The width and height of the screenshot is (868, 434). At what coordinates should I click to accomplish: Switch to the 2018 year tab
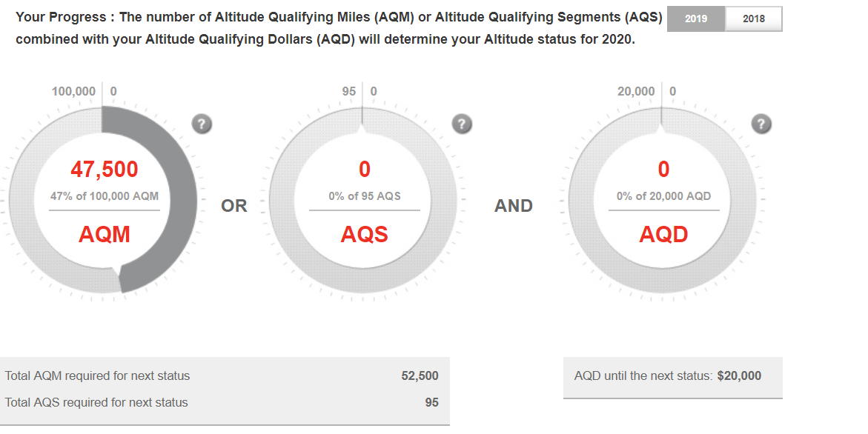753,19
